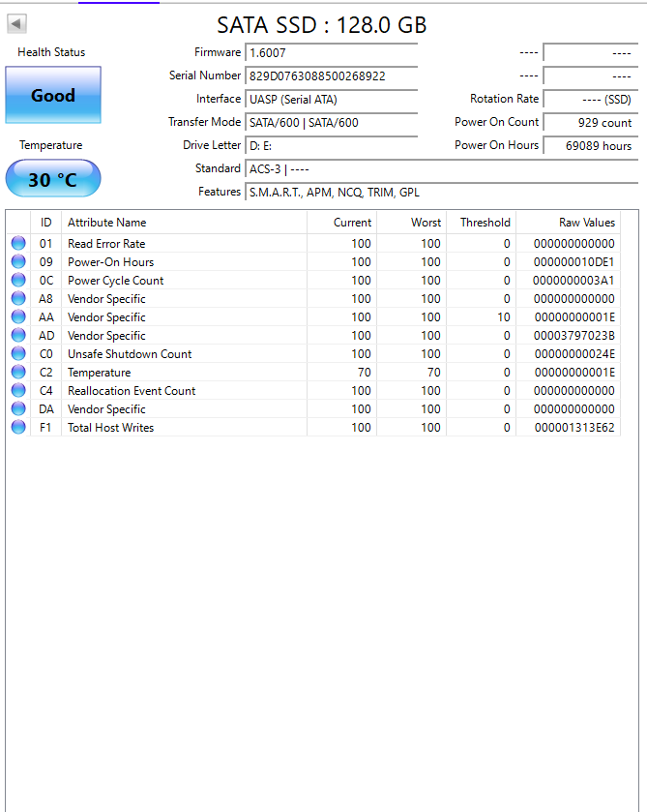This screenshot has width=647, height=812.
Task: Click the Power On Hours field 69089 hours
Action: [x=591, y=146]
